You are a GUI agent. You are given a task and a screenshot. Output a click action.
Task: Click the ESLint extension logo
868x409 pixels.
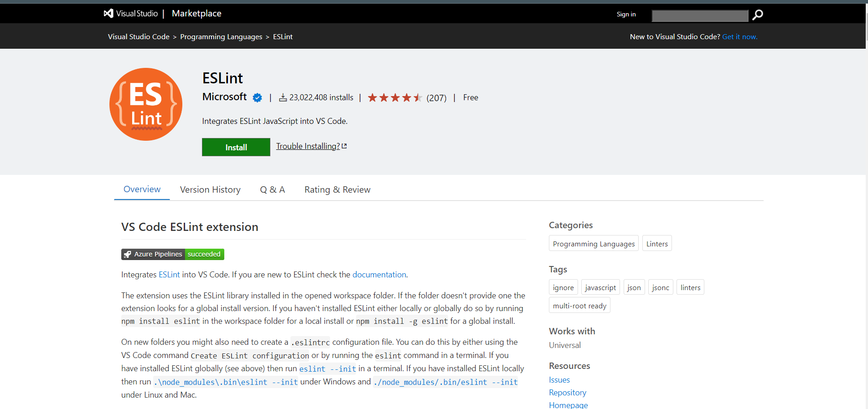[146, 104]
